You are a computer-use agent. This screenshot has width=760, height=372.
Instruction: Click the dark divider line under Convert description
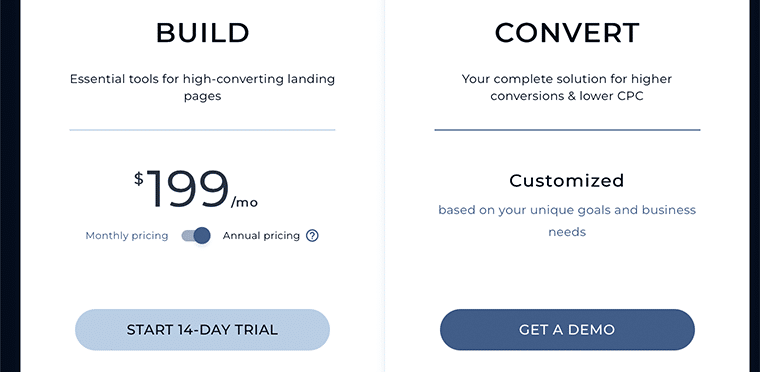pyautogui.click(x=567, y=130)
